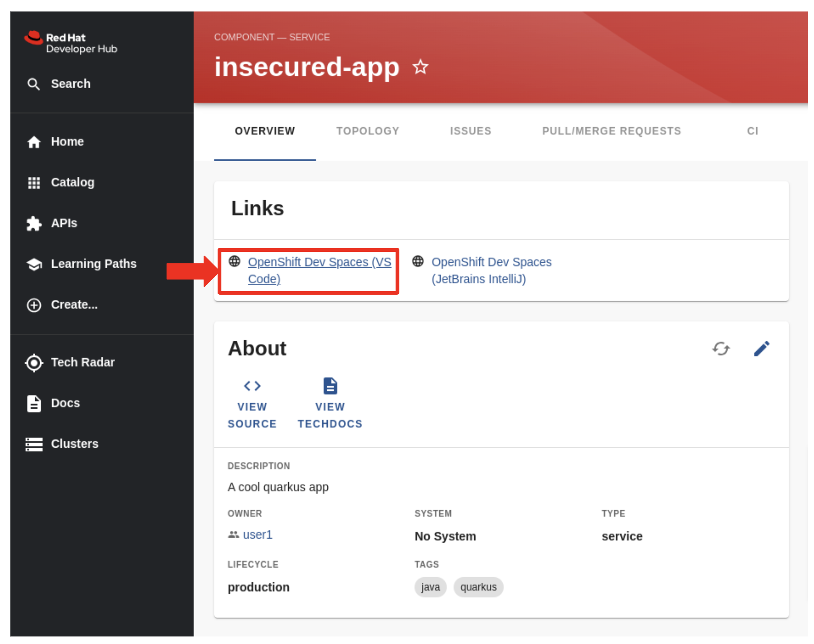
Task: Click the 'COMPONENT — SERVICE' header label
Action: click(272, 37)
